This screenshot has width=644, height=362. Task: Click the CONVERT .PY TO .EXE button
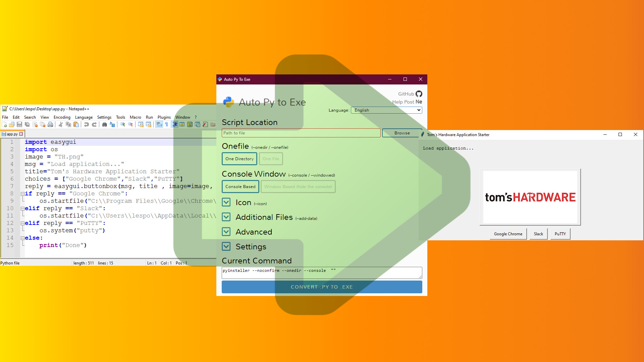322,287
